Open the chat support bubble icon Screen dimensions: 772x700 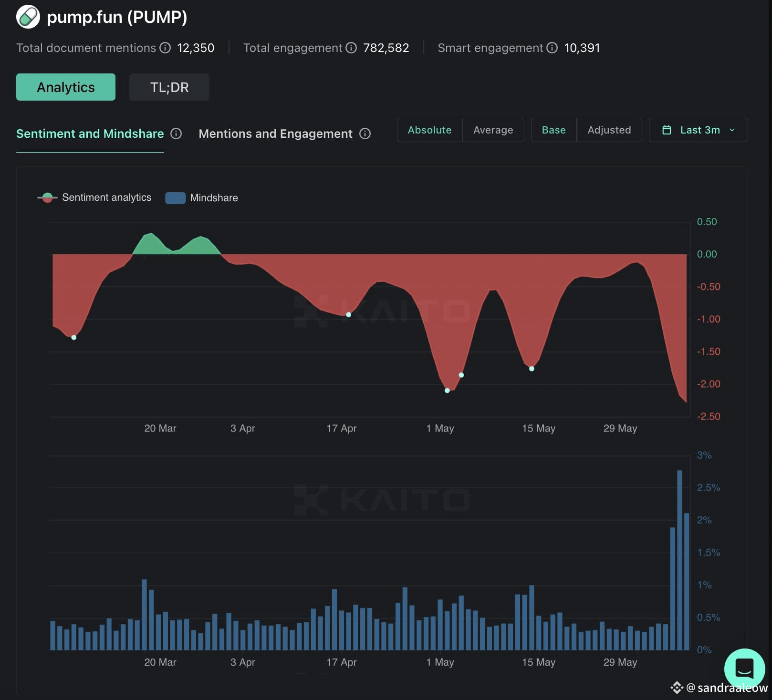click(x=744, y=669)
